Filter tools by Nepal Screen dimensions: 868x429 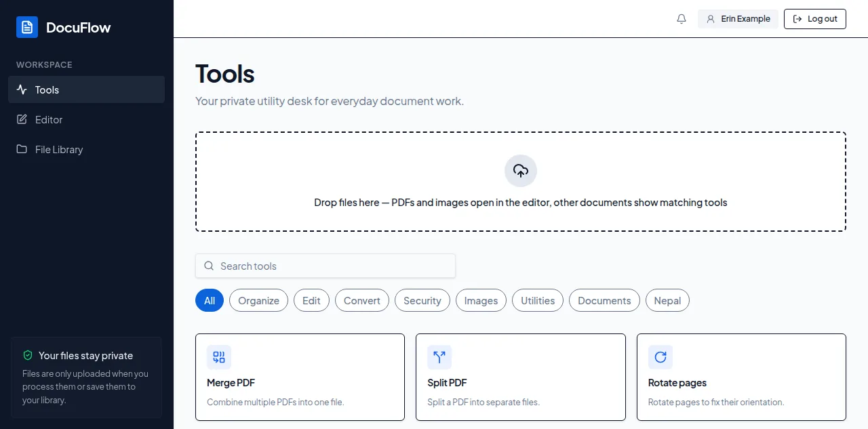pyautogui.click(x=667, y=300)
